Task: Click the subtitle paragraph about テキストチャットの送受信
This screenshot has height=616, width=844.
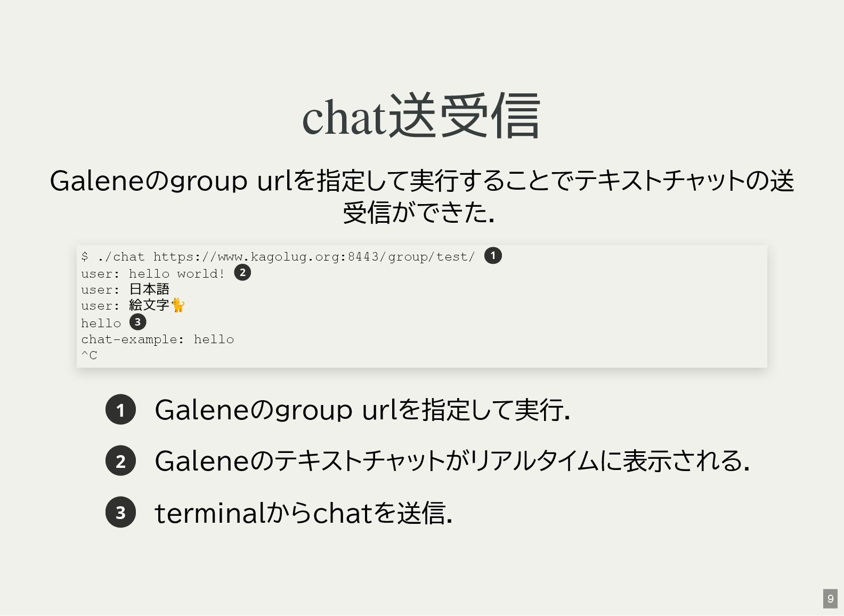Action: pos(421,196)
